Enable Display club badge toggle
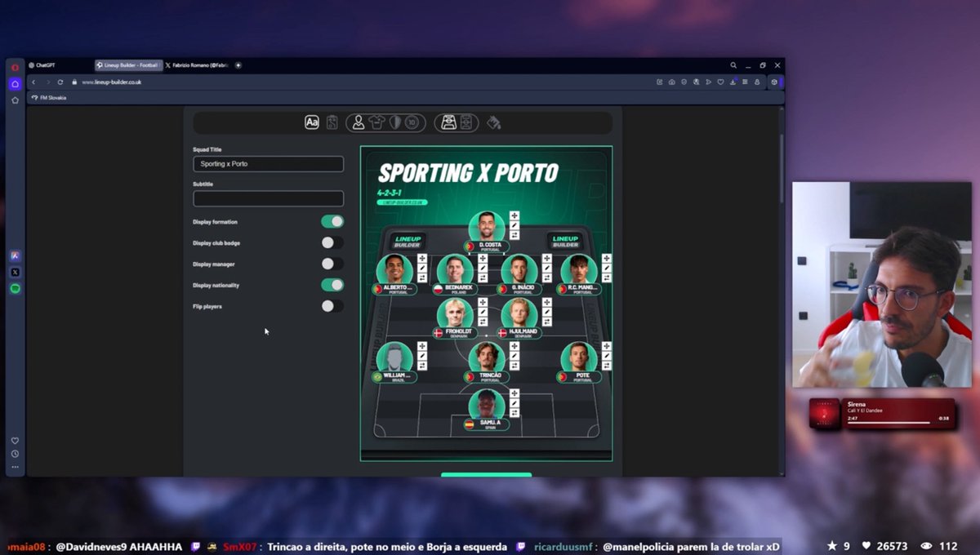 coord(332,242)
